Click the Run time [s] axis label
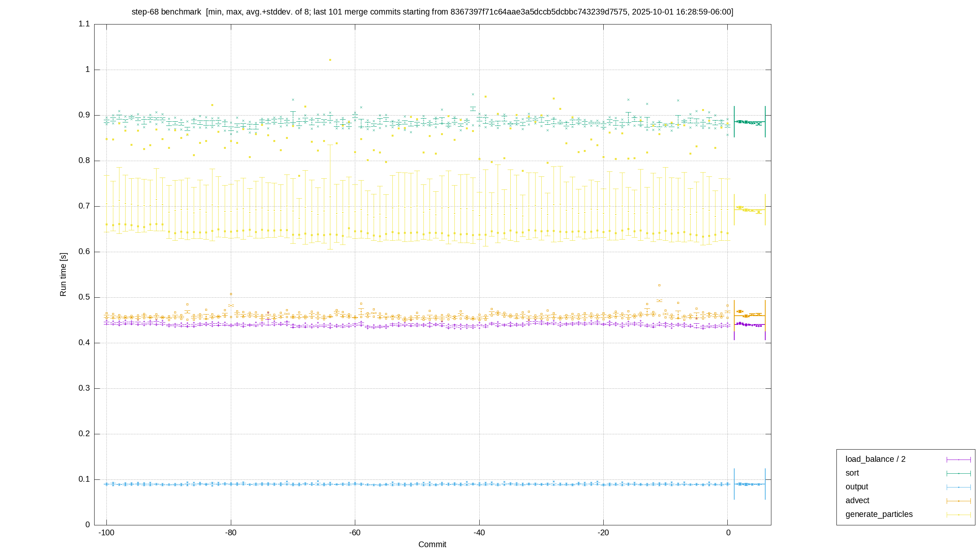Screen dimensions: 980x551 point(63,274)
